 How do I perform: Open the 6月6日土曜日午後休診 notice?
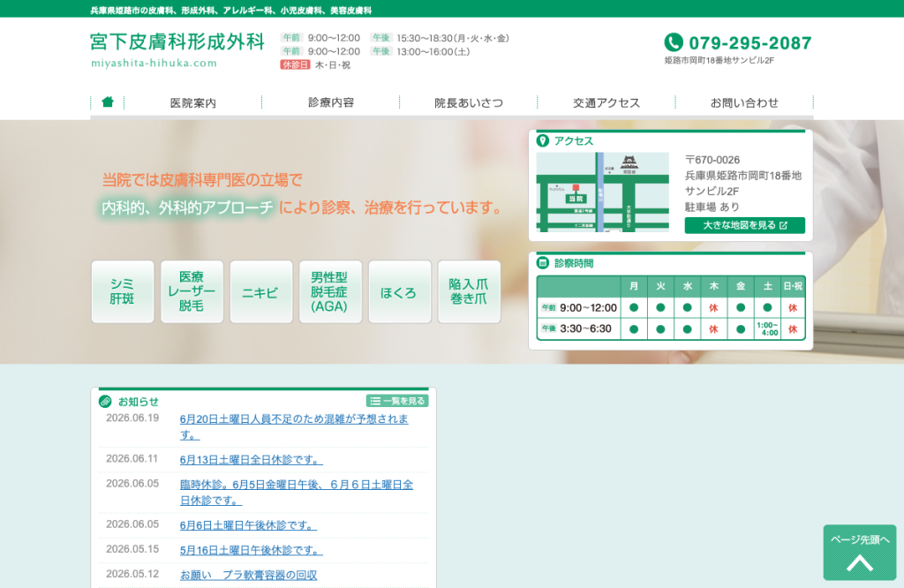coord(248,525)
